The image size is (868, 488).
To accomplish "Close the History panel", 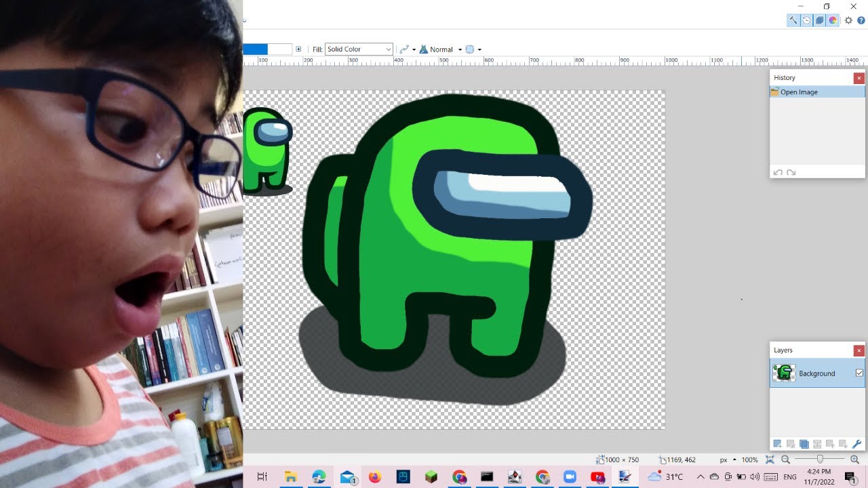I will click(859, 78).
